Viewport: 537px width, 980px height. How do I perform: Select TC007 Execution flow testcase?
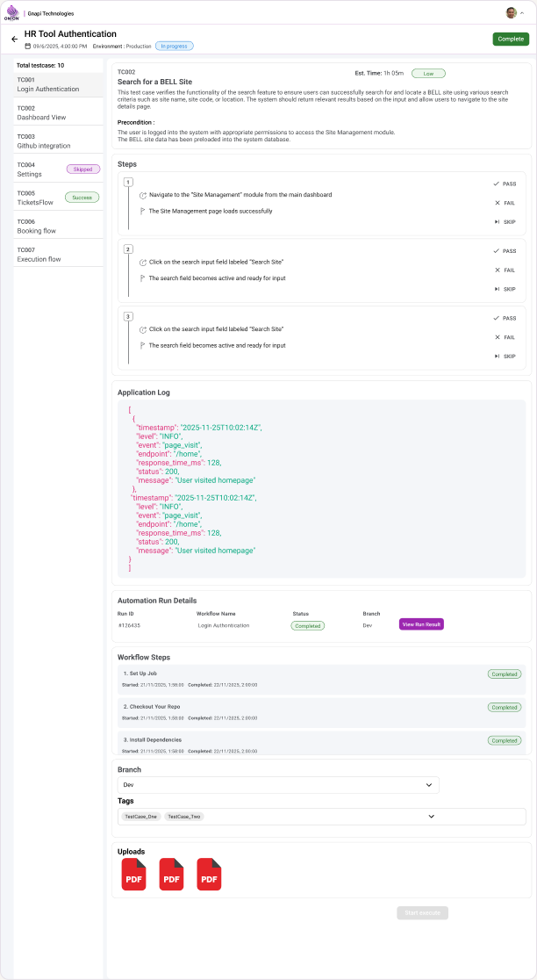(59, 255)
